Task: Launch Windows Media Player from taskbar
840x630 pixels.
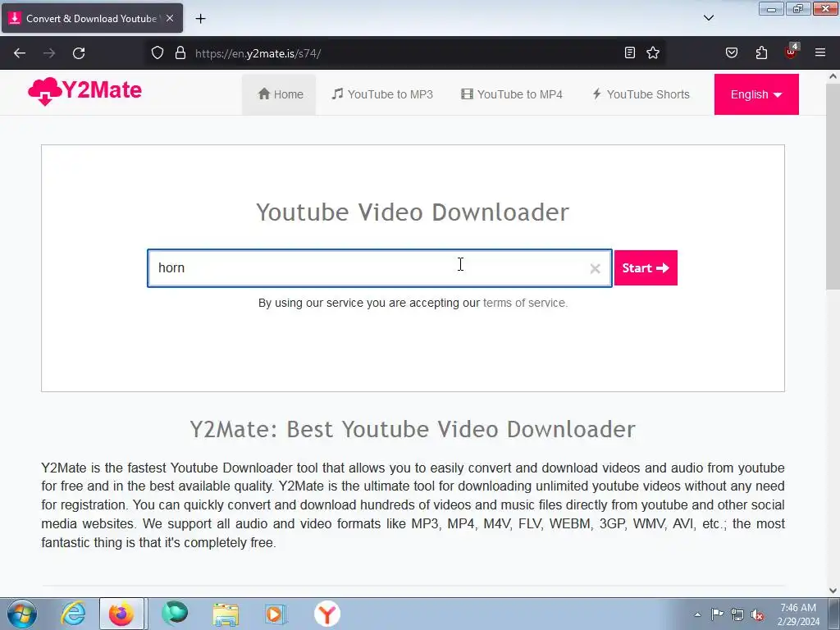Action: point(276,614)
